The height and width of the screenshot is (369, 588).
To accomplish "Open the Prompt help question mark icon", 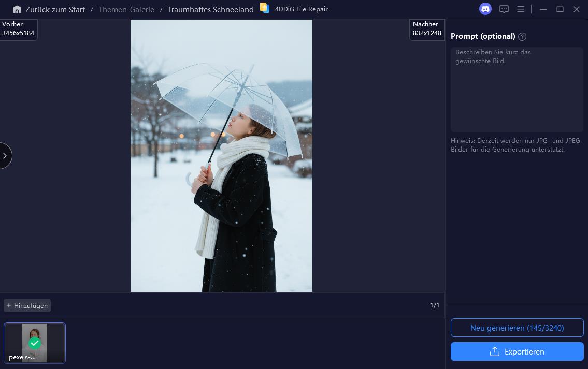I will point(522,37).
